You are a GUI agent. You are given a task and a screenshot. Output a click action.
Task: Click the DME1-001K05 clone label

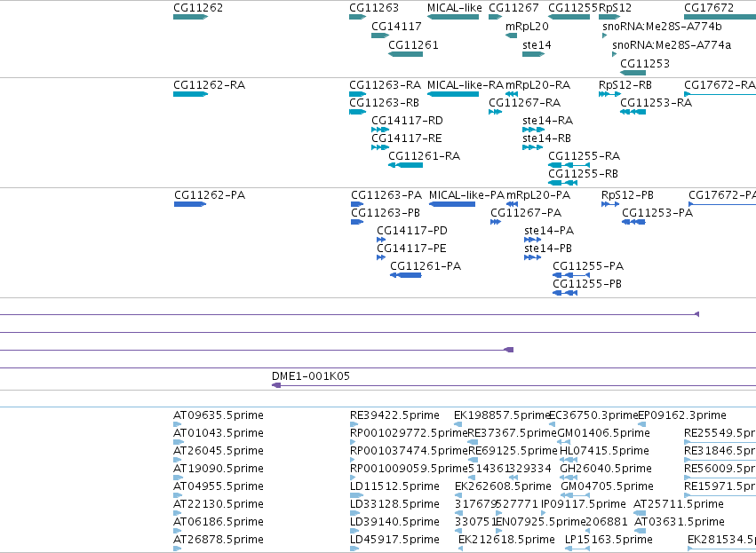point(311,376)
